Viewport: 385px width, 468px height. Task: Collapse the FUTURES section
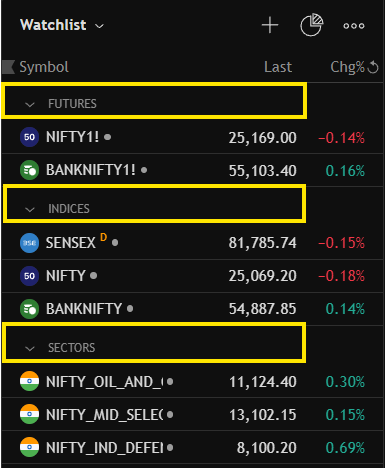30,105
